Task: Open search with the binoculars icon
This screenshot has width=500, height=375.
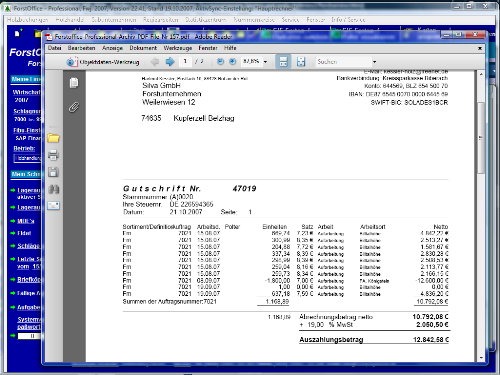Action: tap(54, 189)
